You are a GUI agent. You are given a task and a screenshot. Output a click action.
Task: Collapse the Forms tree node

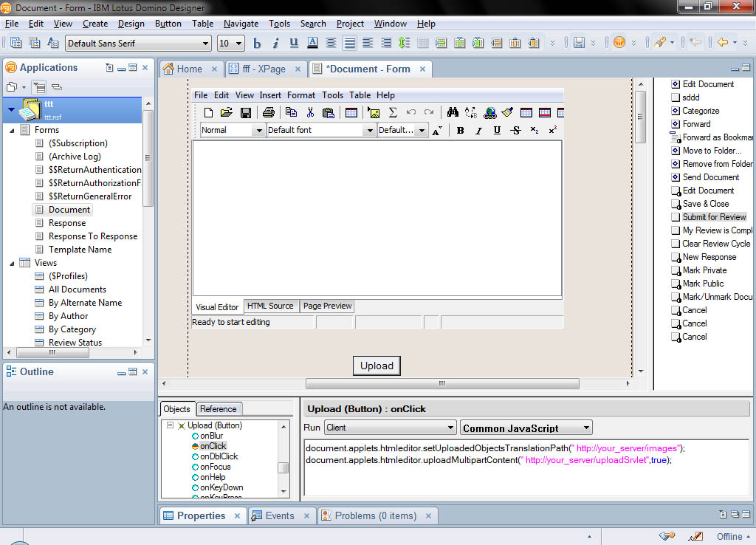[12, 130]
